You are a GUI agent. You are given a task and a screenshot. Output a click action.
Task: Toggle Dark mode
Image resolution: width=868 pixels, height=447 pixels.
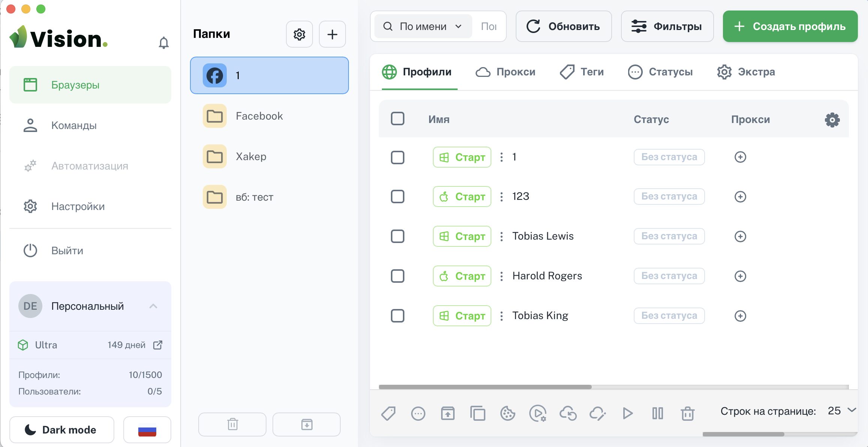coord(62,430)
